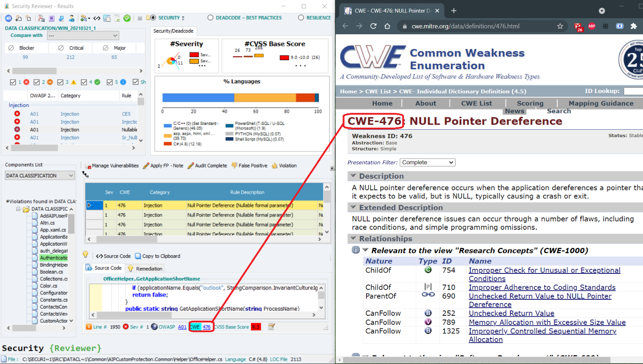Open the Presentation Filter Complete dropdown

point(427,162)
